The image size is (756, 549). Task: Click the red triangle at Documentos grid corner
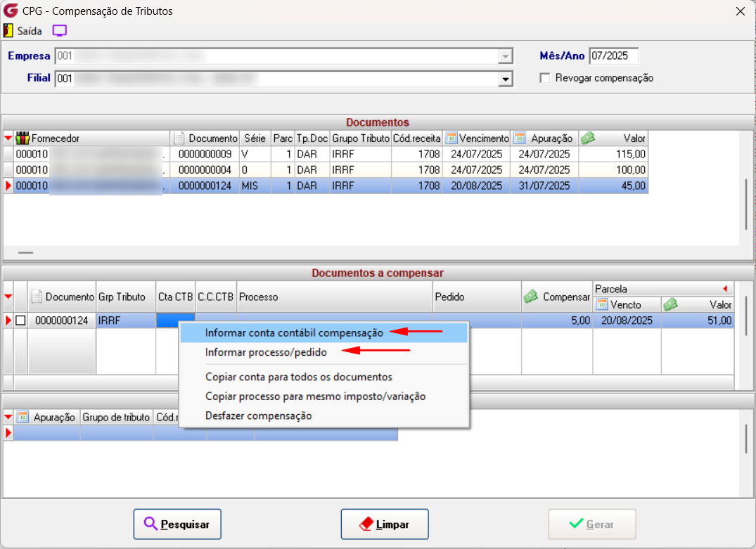pyautogui.click(x=8, y=138)
